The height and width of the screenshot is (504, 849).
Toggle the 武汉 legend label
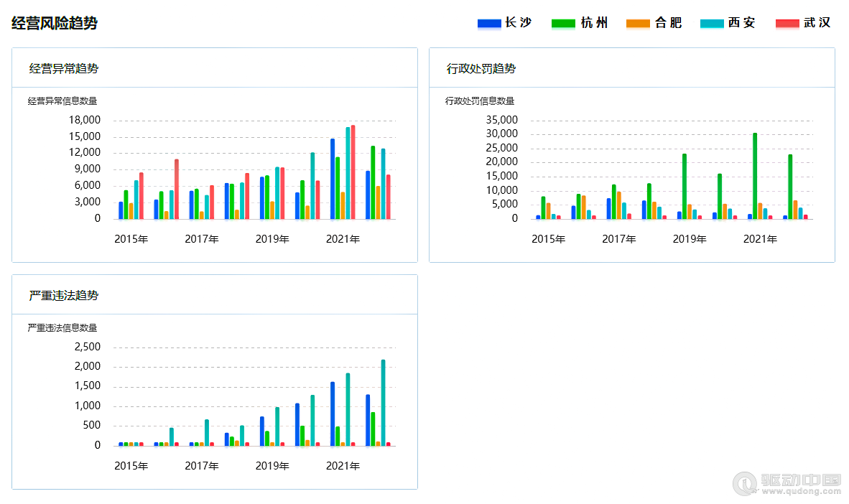(817, 23)
